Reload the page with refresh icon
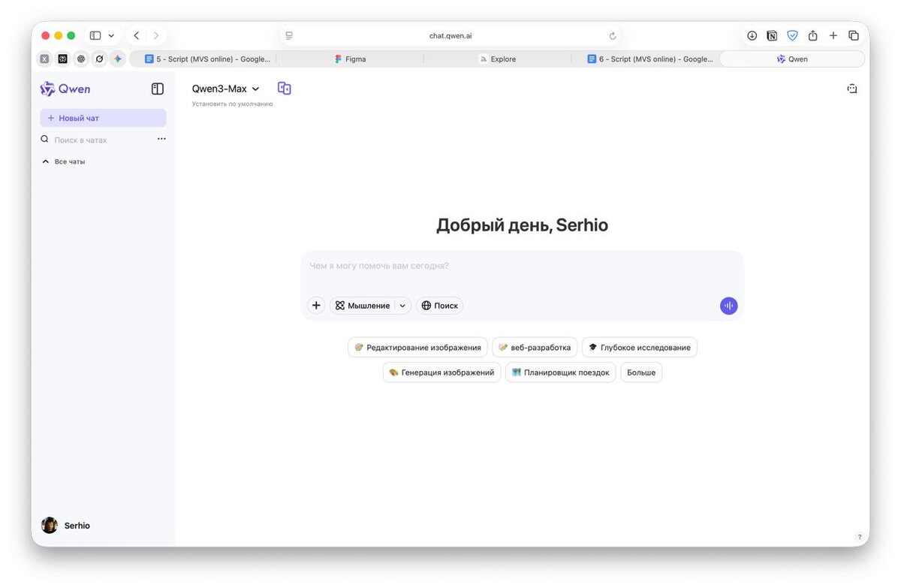 (x=613, y=35)
